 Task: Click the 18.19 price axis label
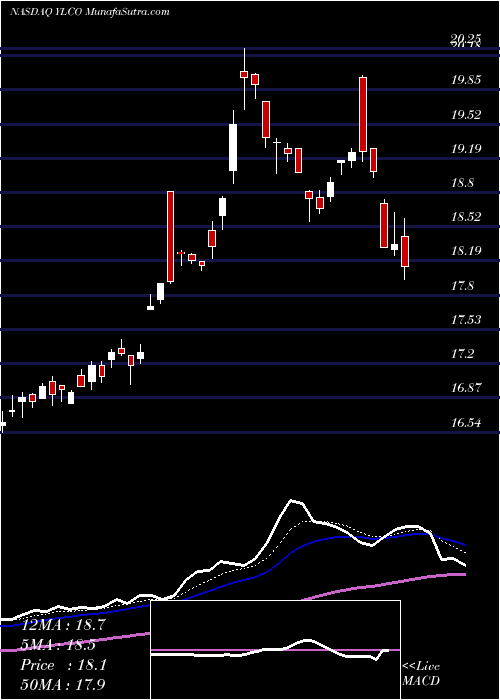pyautogui.click(x=466, y=251)
